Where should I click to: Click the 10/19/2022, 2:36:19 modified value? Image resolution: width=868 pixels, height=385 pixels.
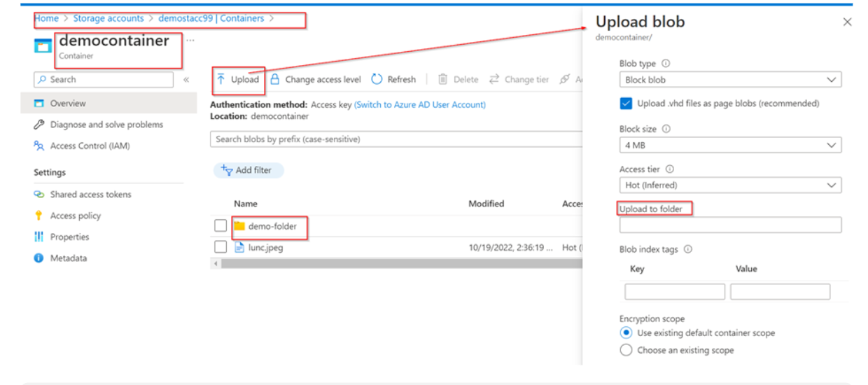click(x=511, y=248)
